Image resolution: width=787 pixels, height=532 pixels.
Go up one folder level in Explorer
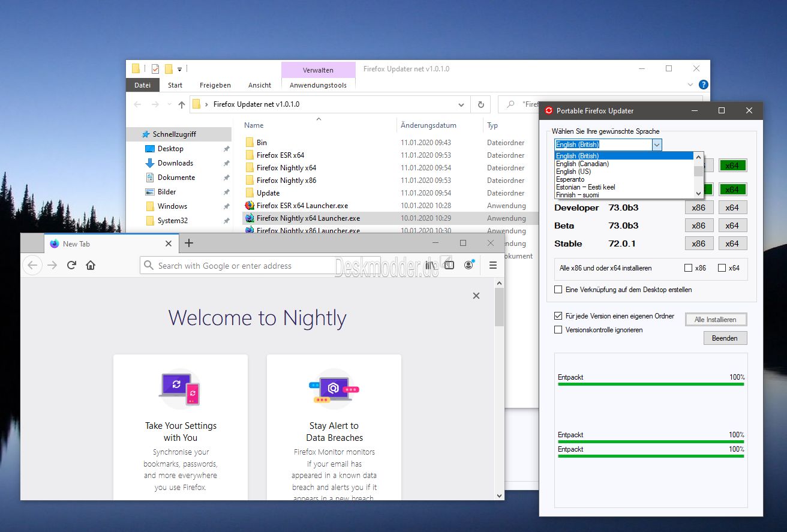tap(182, 104)
